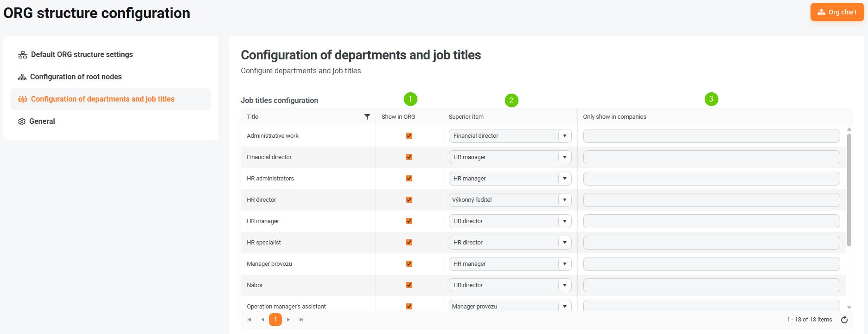Click green annotation marker number 3
The width and height of the screenshot is (868, 334).
tap(711, 99)
